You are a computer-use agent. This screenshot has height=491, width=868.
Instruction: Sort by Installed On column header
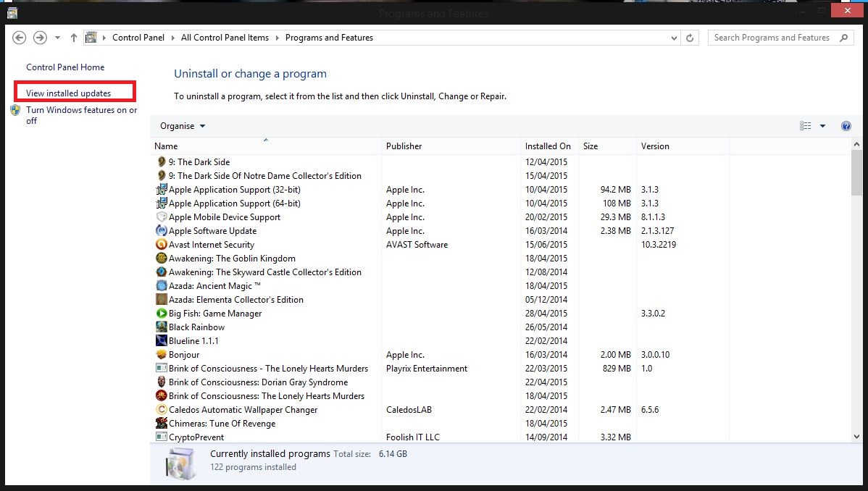pos(549,146)
